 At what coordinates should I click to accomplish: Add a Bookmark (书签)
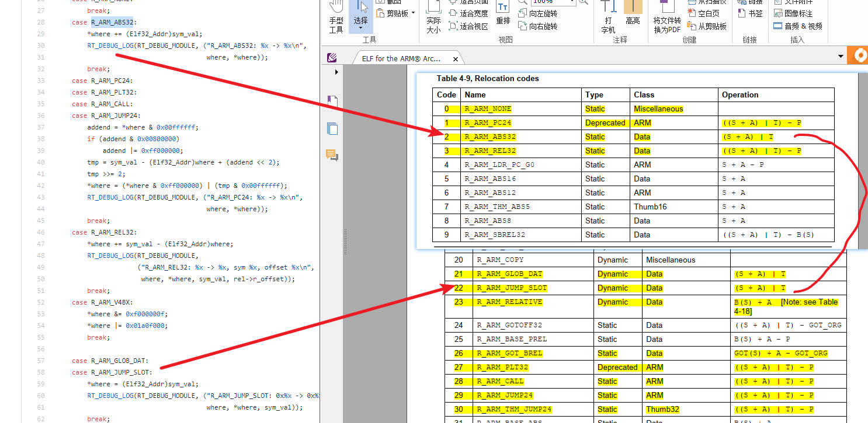(x=750, y=13)
